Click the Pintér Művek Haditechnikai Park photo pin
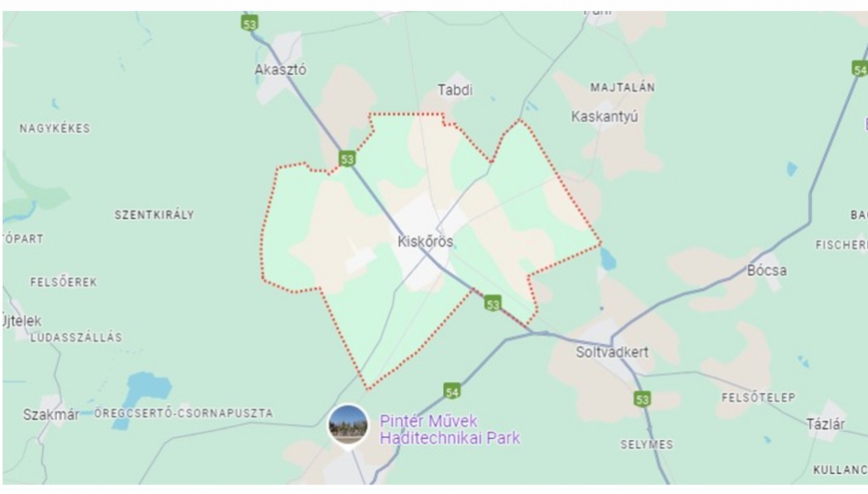The height and width of the screenshot is (494, 868). click(x=348, y=425)
